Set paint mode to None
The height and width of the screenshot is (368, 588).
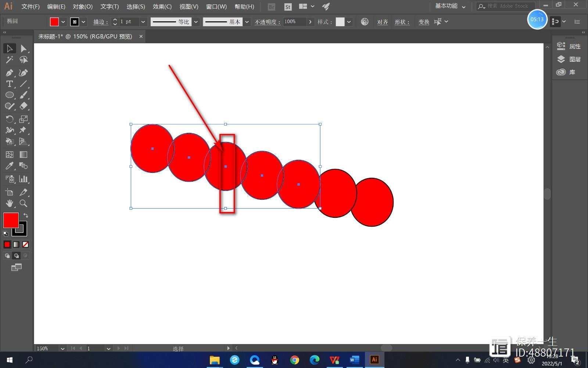click(x=25, y=244)
